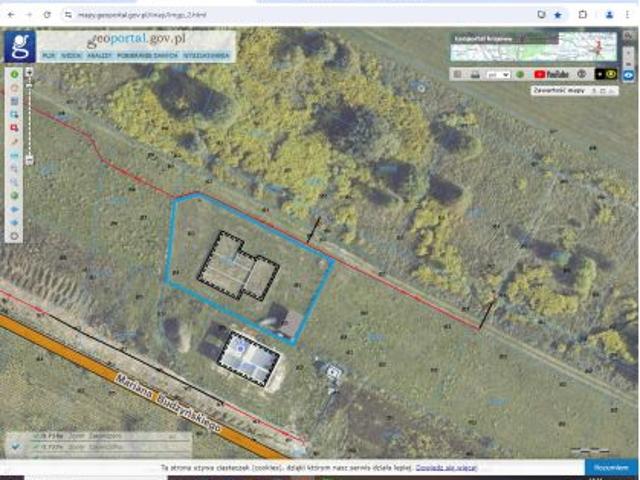Screen dimensions: 640x480
Task: Toggle the blue eye visibility button
Action: click(x=629, y=74)
